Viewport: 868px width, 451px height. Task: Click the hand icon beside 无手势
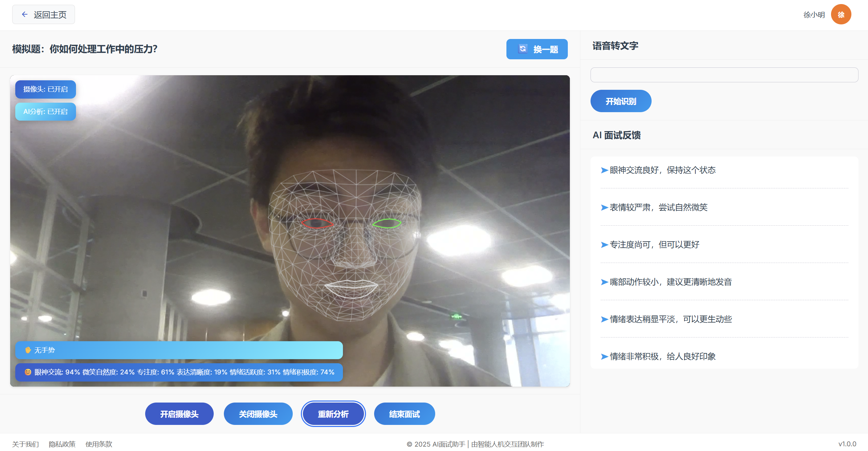tap(28, 350)
